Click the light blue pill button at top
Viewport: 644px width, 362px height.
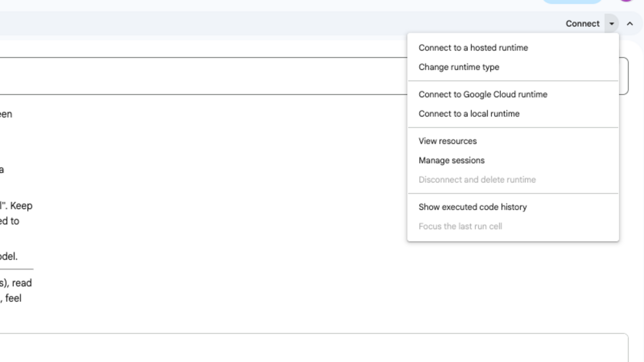point(572,2)
